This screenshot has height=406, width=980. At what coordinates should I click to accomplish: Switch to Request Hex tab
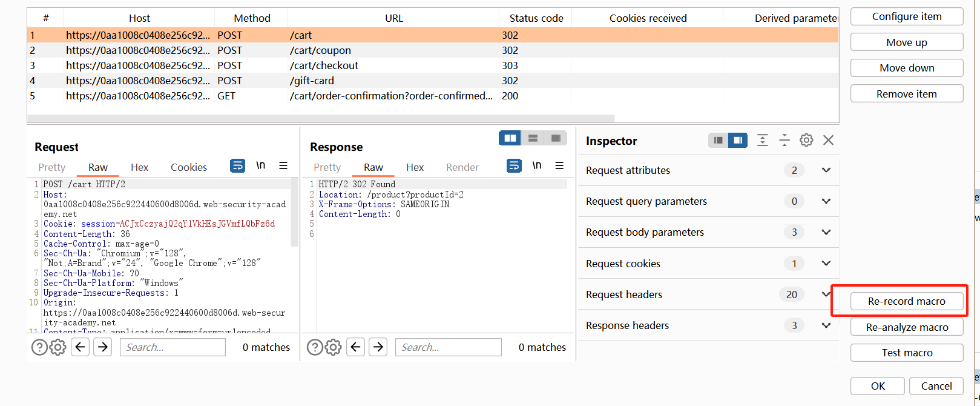[x=139, y=167]
